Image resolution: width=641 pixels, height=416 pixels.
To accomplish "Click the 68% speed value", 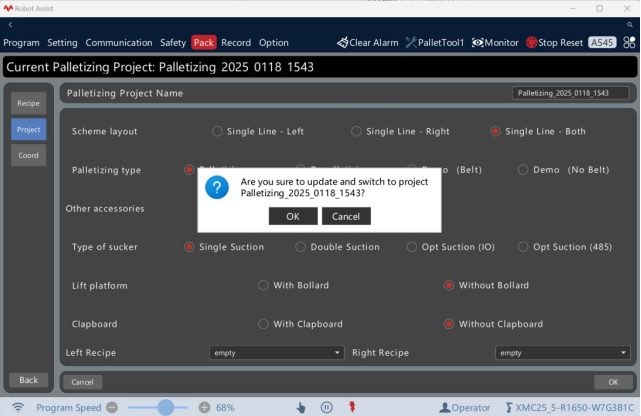I will [225, 407].
